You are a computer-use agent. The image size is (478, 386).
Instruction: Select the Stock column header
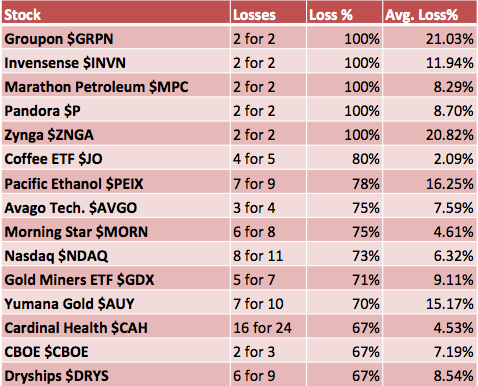(x=116, y=14)
